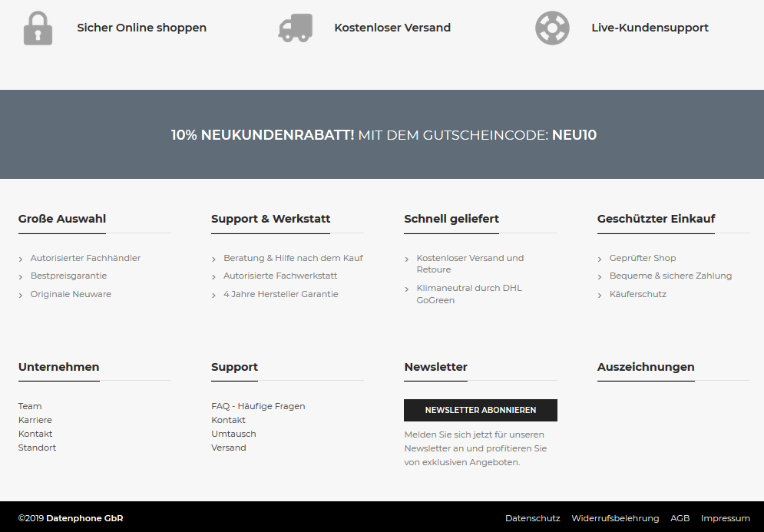Subscribe via Newsletter abonnieren button
Screen dimensions: 764x532
481,410
